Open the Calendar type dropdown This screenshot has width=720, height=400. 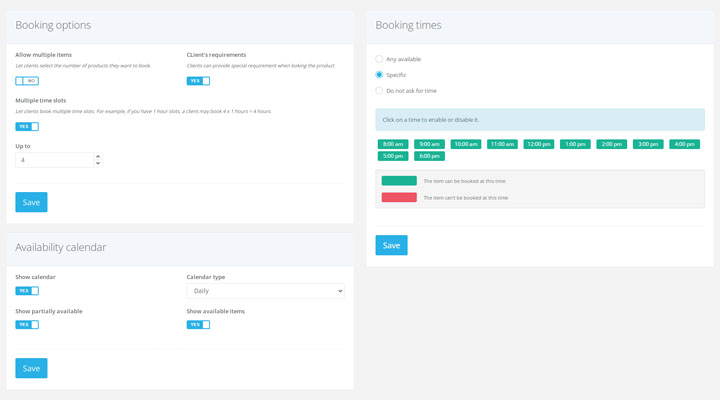coord(265,291)
